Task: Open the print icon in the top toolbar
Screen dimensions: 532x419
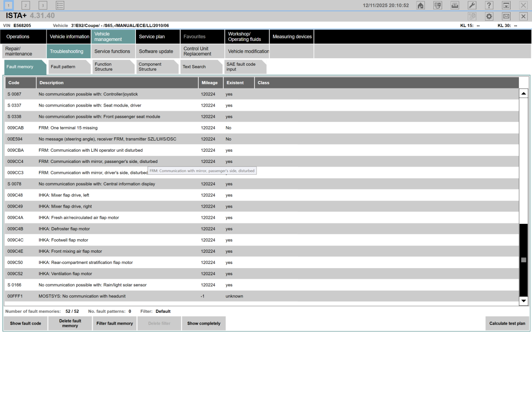Action: [x=455, y=6]
